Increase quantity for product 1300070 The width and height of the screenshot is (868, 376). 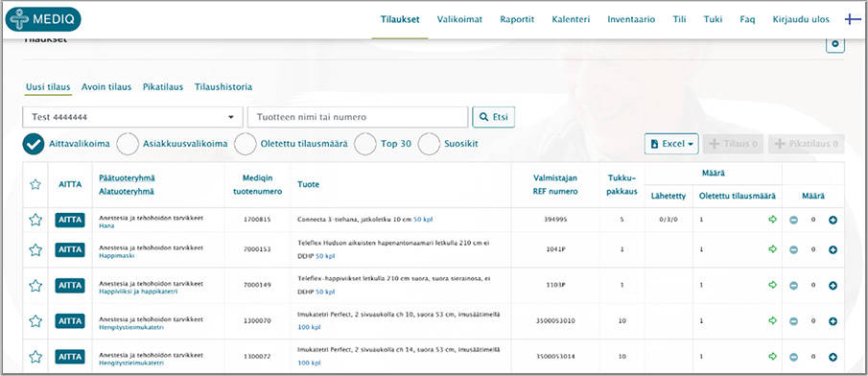pyautogui.click(x=833, y=321)
